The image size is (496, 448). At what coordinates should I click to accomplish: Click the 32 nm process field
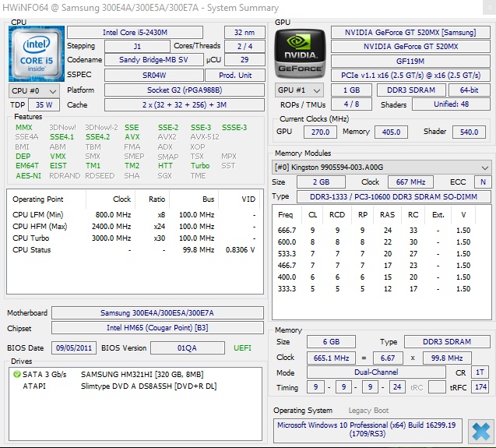pos(244,32)
